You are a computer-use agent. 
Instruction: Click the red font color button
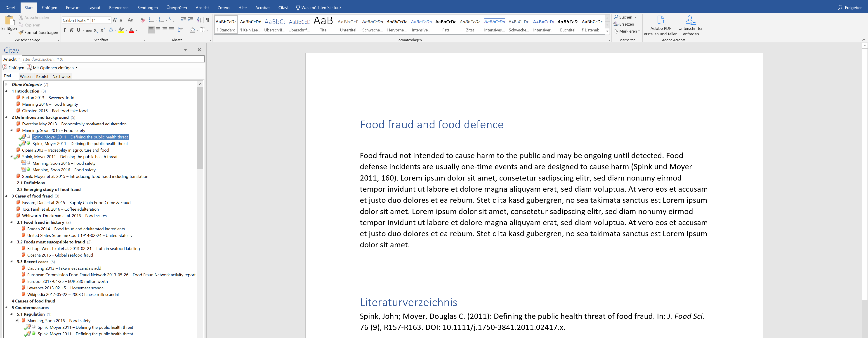click(131, 30)
